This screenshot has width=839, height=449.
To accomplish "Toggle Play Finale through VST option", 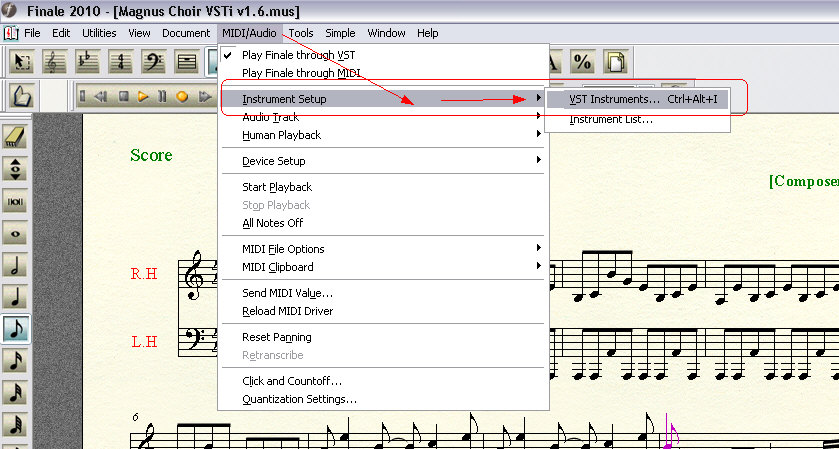I will tap(383, 55).
